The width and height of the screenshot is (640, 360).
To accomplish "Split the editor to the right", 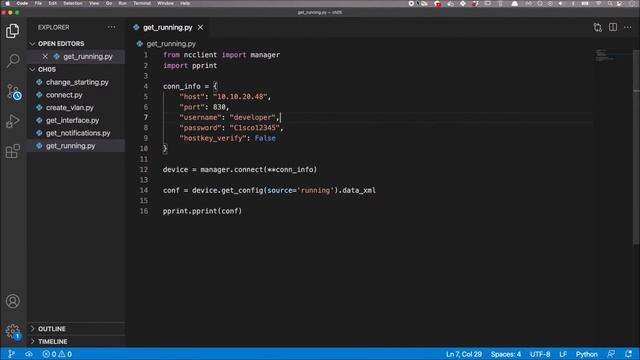I will click(613, 27).
